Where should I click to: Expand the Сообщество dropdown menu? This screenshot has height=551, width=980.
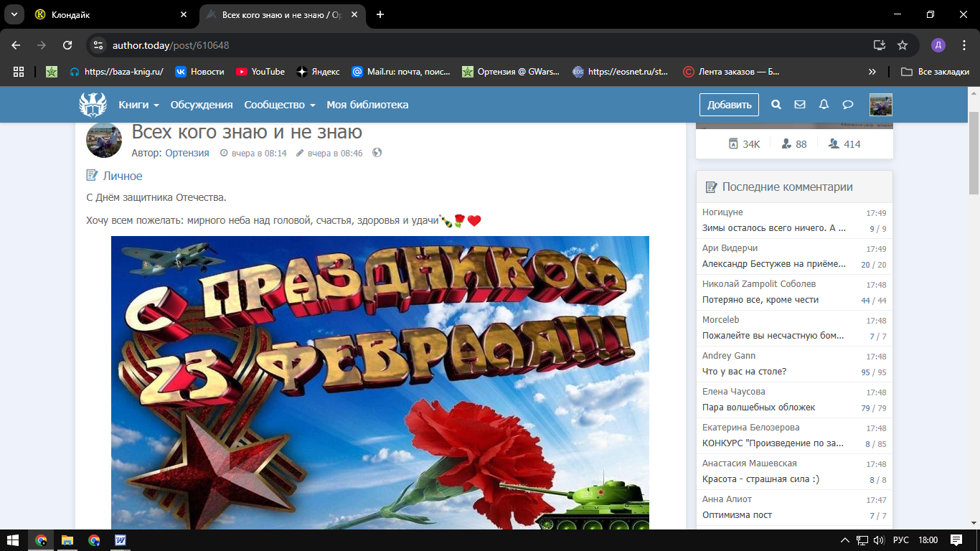click(279, 105)
